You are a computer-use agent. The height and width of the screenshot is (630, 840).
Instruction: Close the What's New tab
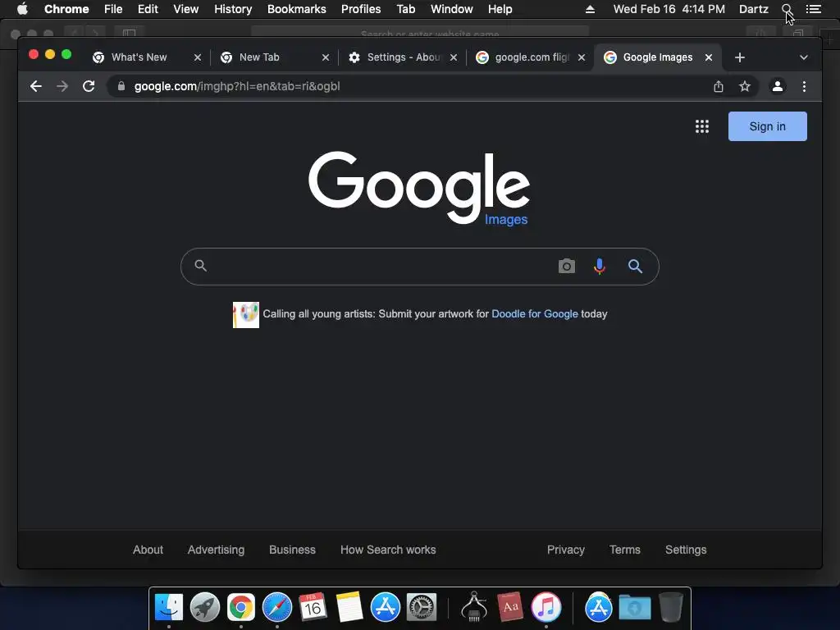tap(198, 57)
